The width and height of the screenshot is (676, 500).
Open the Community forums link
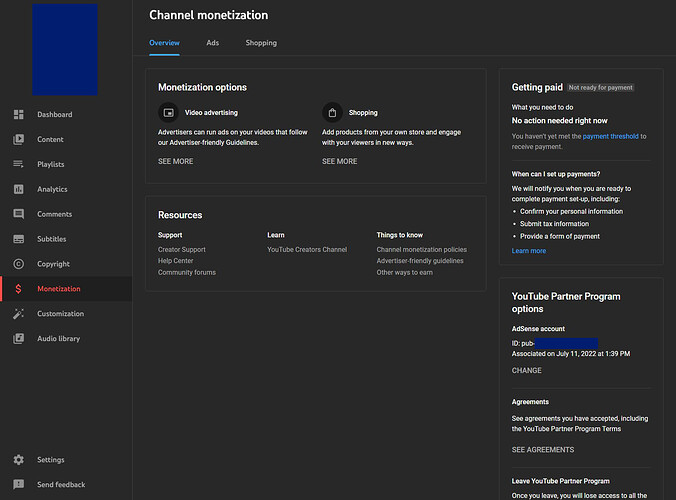pos(187,272)
